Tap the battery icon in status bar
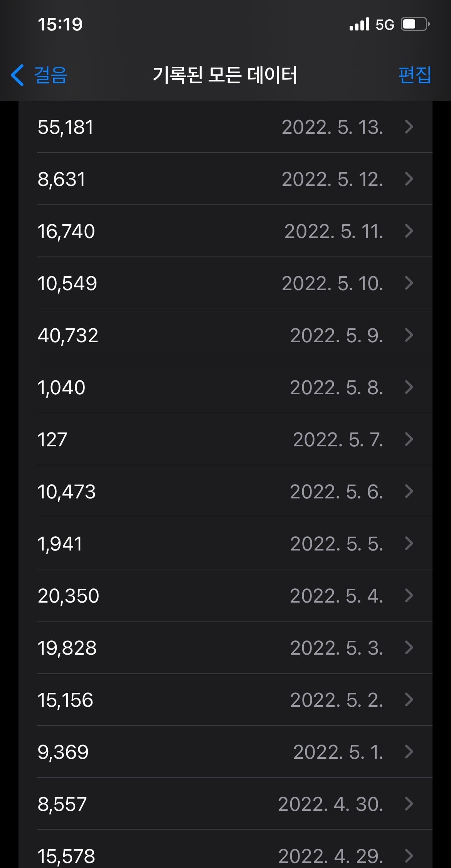 click(415, 24)
